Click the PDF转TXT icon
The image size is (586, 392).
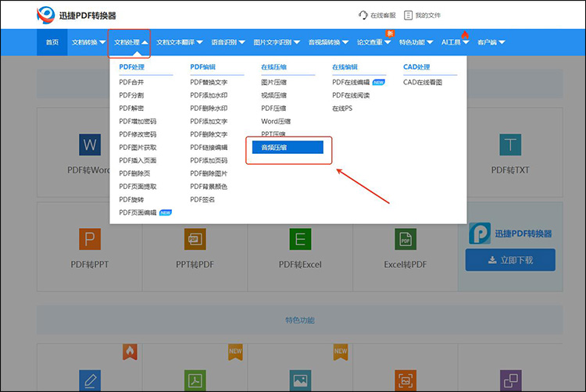coord(510,144)
